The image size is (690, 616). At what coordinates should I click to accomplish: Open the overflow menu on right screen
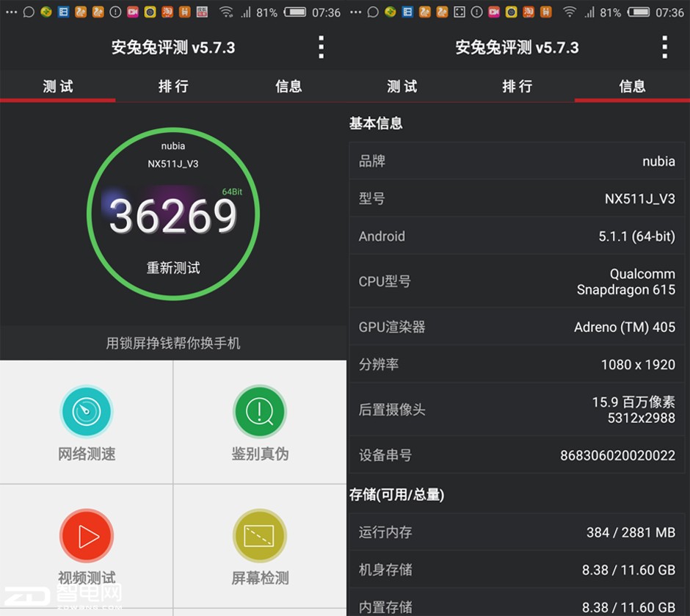point(665,47)
